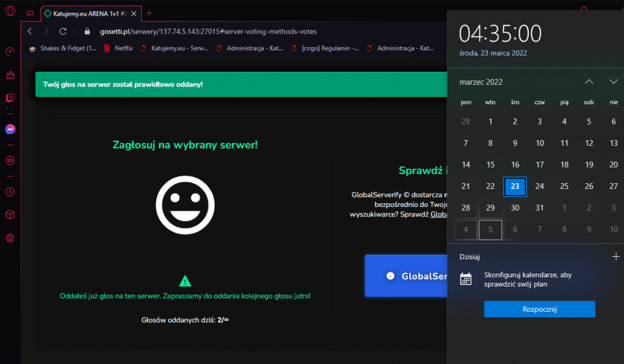The image size is (624, 364).
Task: Open the first Administracja - Kat... bookmark
Action: 250,48
